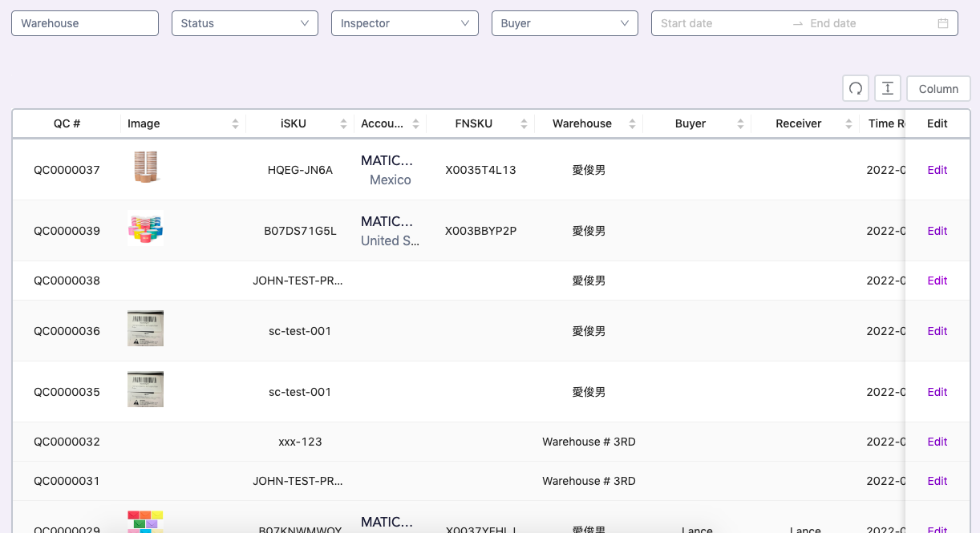The width and height of the screenshot is (980, 533).
Task: Edit row QC0000036
Action: (937, 331)
